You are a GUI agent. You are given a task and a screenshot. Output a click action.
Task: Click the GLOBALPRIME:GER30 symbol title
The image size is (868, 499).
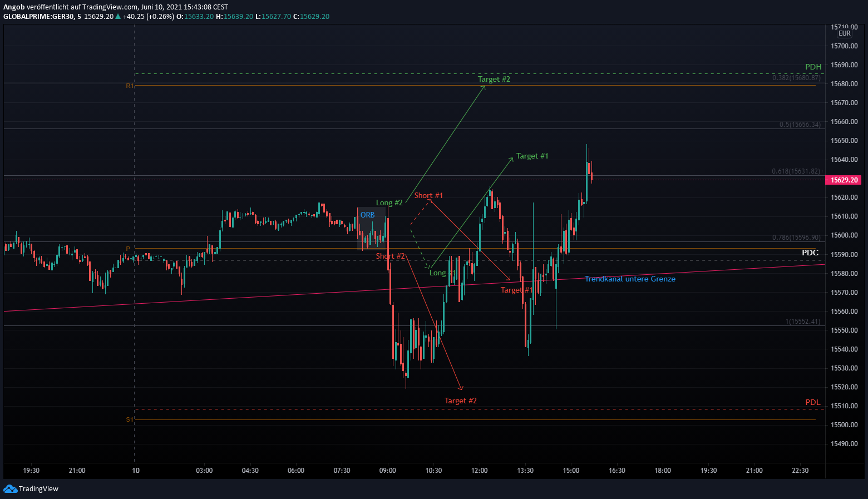pos(39,17)
